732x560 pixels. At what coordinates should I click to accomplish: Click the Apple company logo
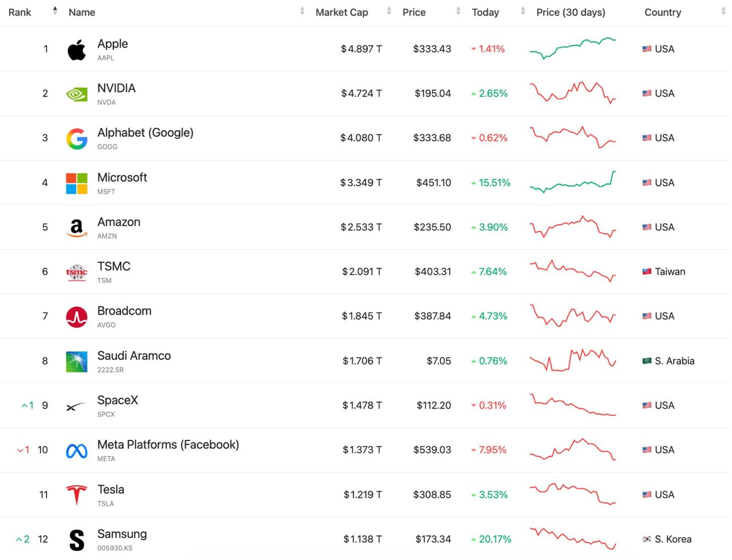[x=77, y=50]
